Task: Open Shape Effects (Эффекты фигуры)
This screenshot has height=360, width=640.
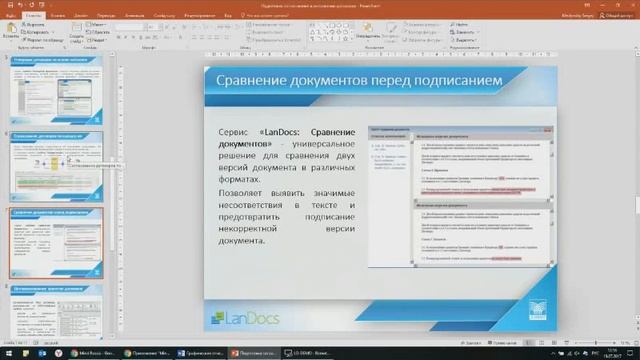Action: (x=422, y=40)
